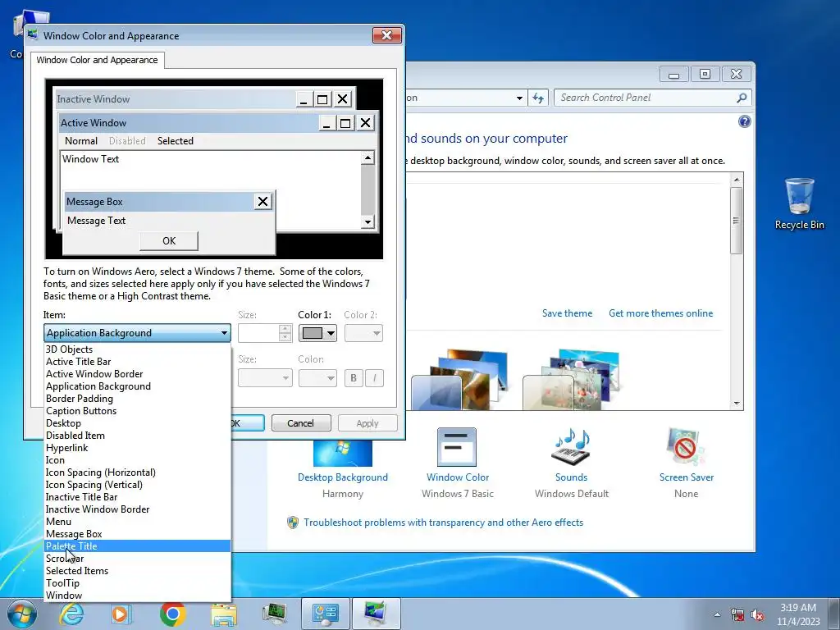
Task: Click the search magnifier in Control Panel
Action: pos(742,98)
